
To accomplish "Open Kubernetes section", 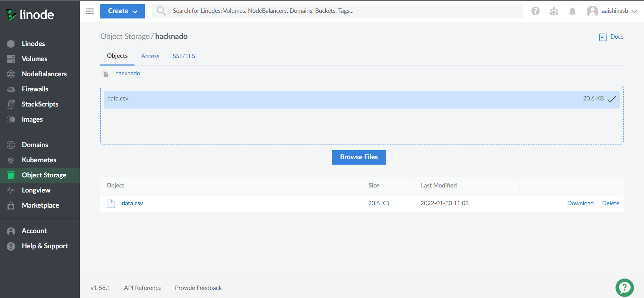I will point(39,160).
